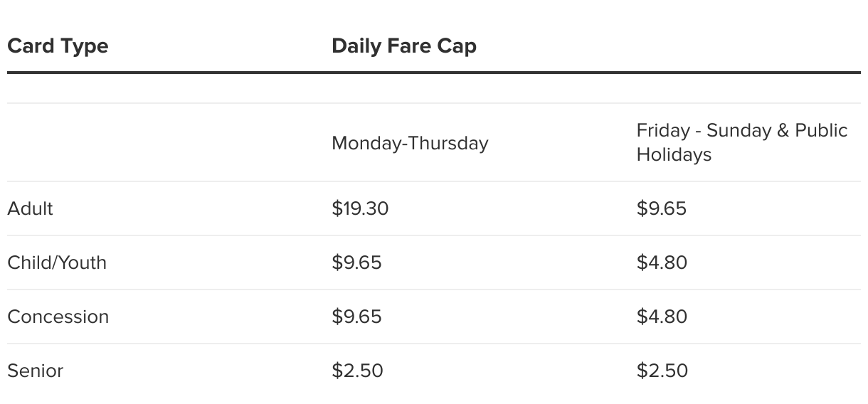Screen dimensions: 868x404
Task: Click Senior $2.50 weekend fare
Action: click(662, 371)
